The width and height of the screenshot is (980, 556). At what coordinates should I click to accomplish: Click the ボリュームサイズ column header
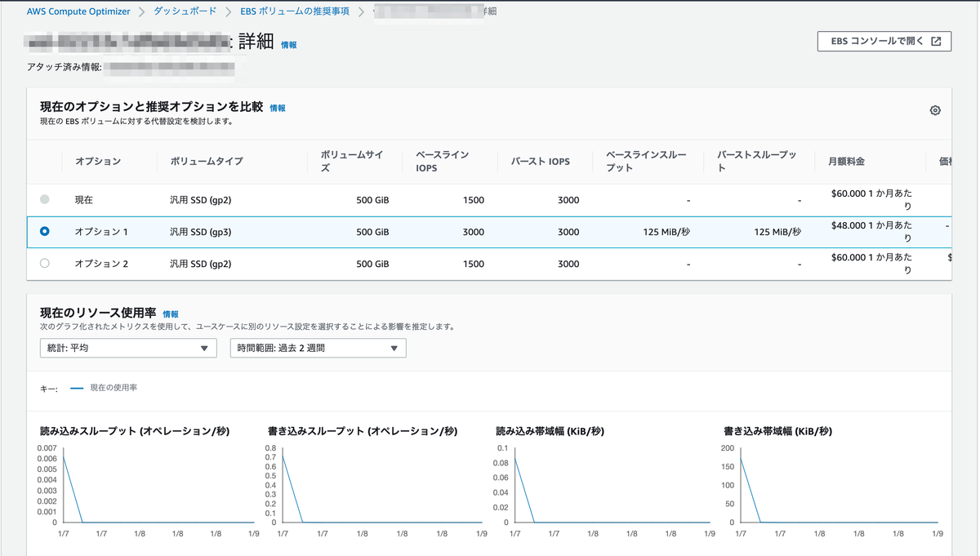[351, 162]
